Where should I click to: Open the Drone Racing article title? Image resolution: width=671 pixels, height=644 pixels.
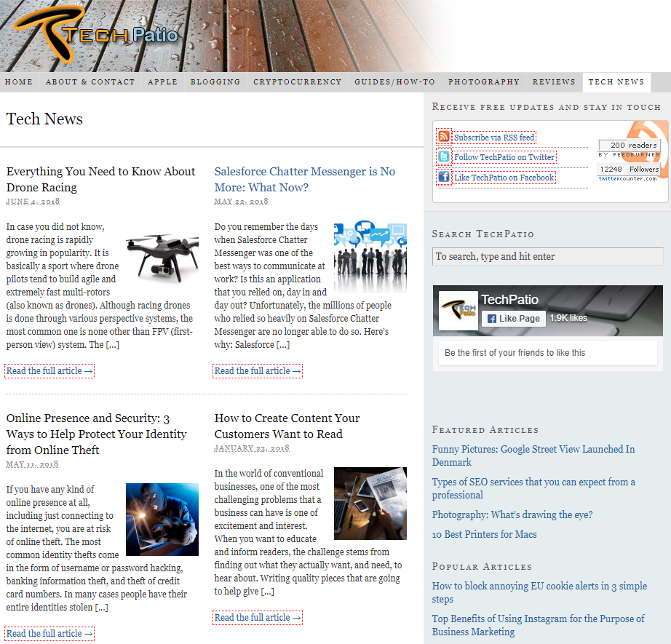coord(100,179)
